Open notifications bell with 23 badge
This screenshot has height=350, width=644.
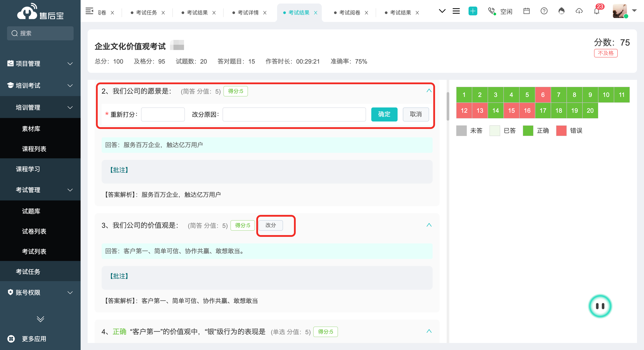[597, 11]
